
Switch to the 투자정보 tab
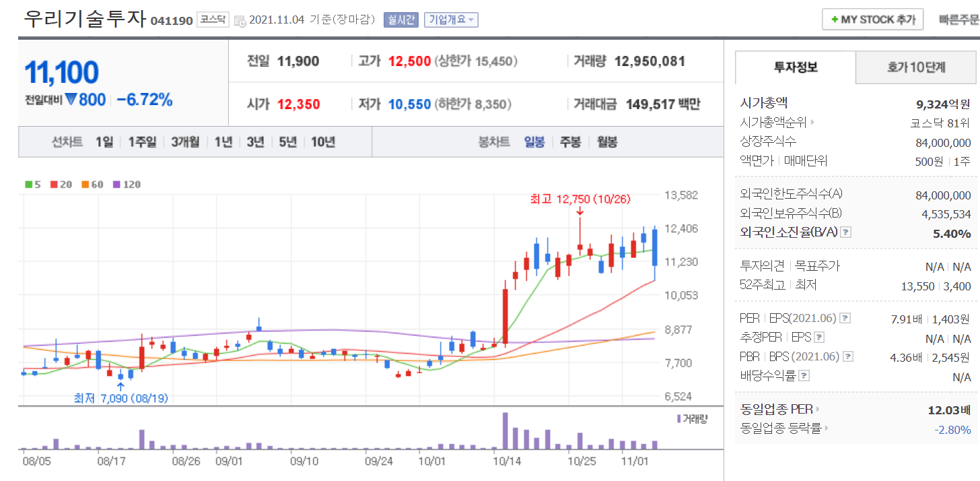pyautogui.click(x=796, y=67)
